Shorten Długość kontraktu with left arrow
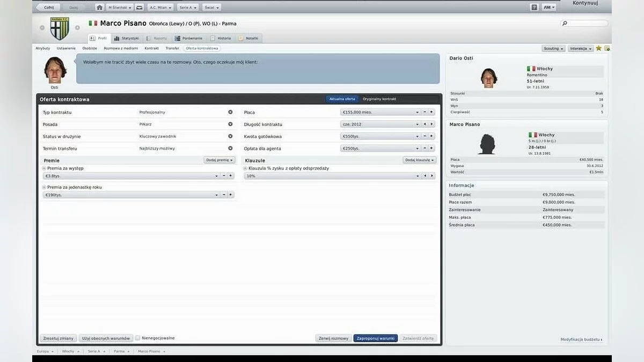The image size is (644, 362). point(425,124)
